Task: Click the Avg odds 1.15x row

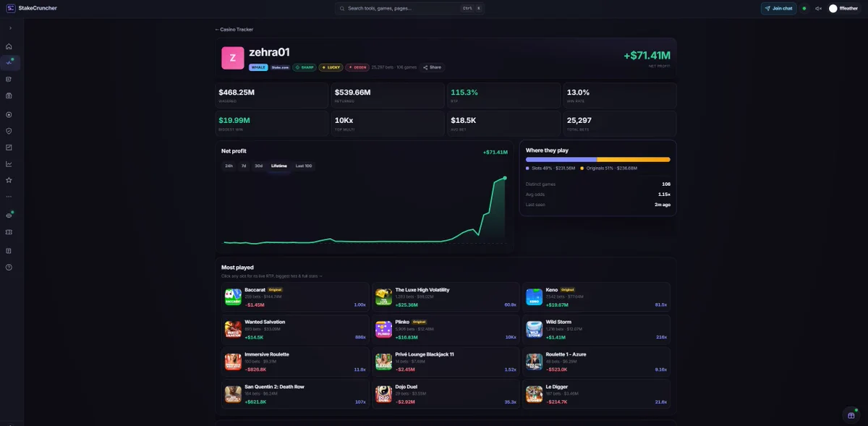Action: point(598,195)
